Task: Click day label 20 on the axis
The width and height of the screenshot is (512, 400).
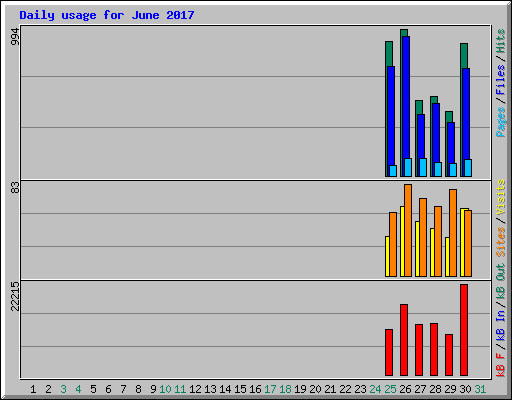Action: tap(315, 389)
